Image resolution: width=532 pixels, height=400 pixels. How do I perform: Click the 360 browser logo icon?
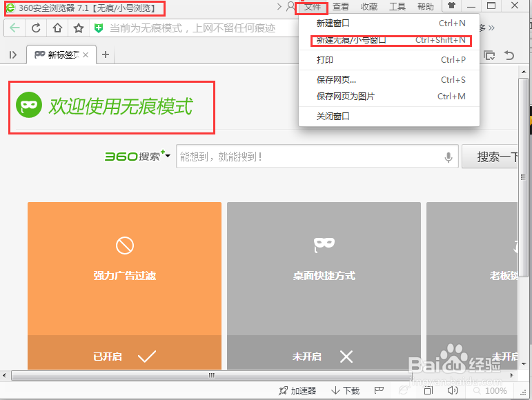tap(10, 8)
